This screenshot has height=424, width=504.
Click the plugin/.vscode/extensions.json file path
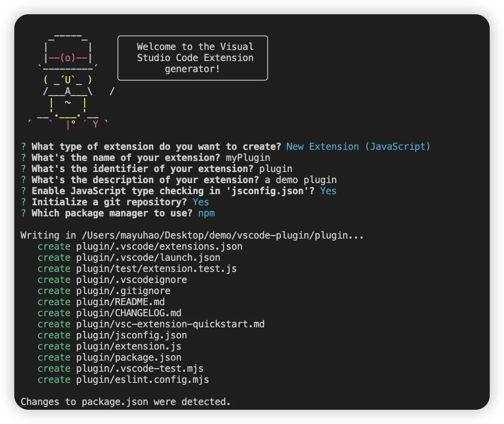pos(159,246)
